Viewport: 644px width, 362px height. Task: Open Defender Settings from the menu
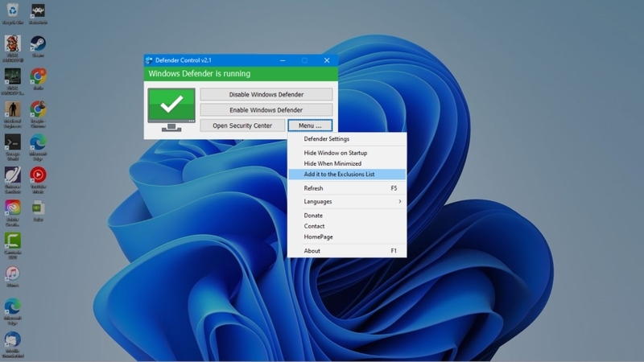[x=347, y=138]
